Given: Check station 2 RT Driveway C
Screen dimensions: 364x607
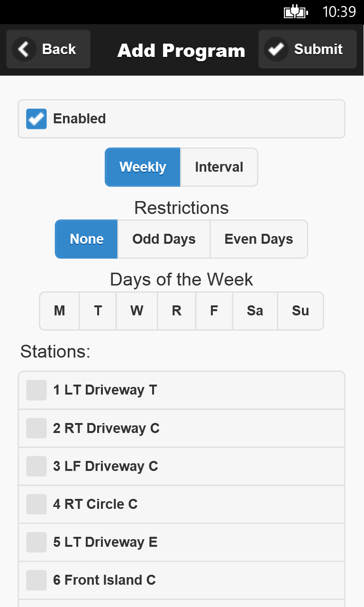Looking at the screenshot, I should click(36, 428).
